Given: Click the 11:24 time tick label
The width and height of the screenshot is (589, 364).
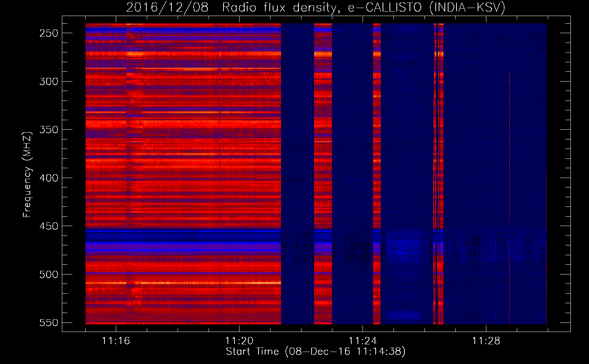Looking at the screenshot, I should [x=363, y=341].
